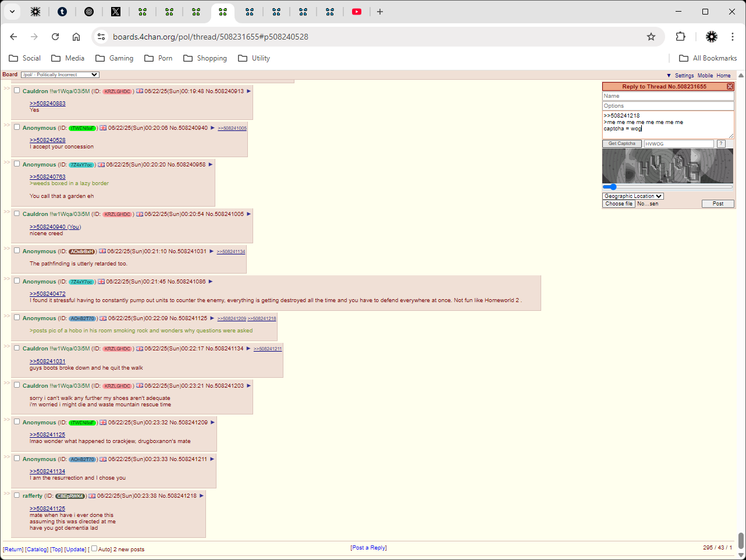Click the [Post a Reply] link at bottom

(x=368, y=548)
